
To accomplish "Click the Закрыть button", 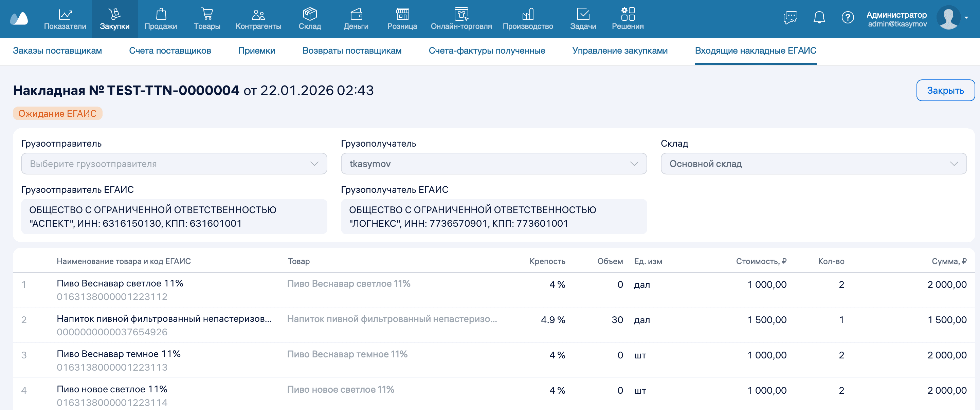I will [946, 90].
